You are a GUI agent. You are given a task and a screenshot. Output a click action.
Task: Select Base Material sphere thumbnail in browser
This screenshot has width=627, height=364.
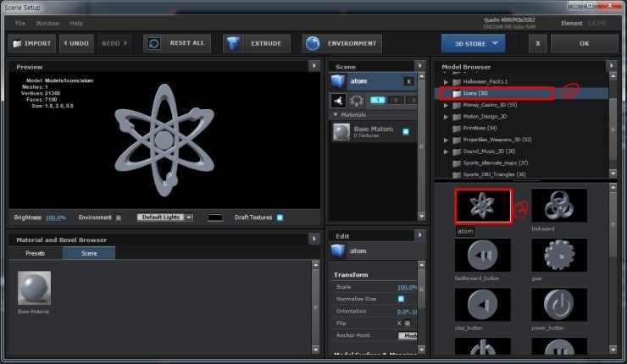click(x=34, y=288)
